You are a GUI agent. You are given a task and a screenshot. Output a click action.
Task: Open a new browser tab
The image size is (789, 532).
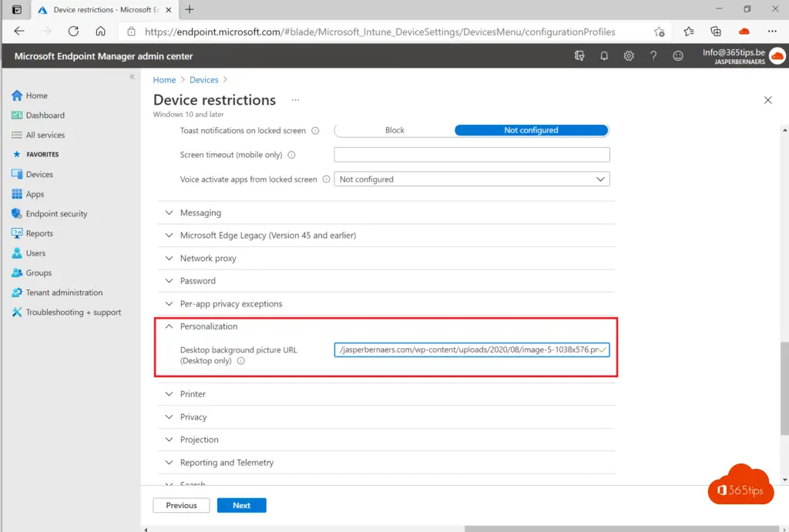[190, 9]
